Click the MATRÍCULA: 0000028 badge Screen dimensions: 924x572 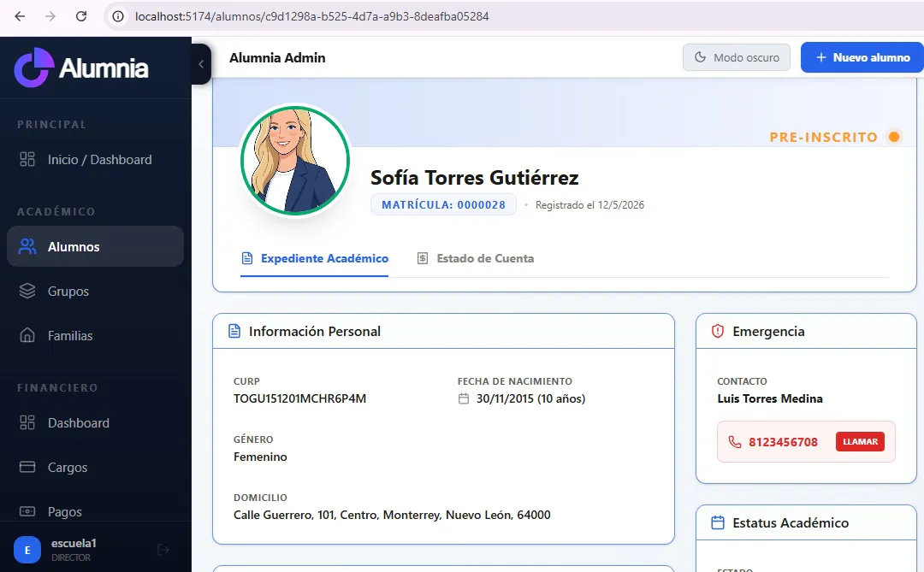click(x=443, y=205)
